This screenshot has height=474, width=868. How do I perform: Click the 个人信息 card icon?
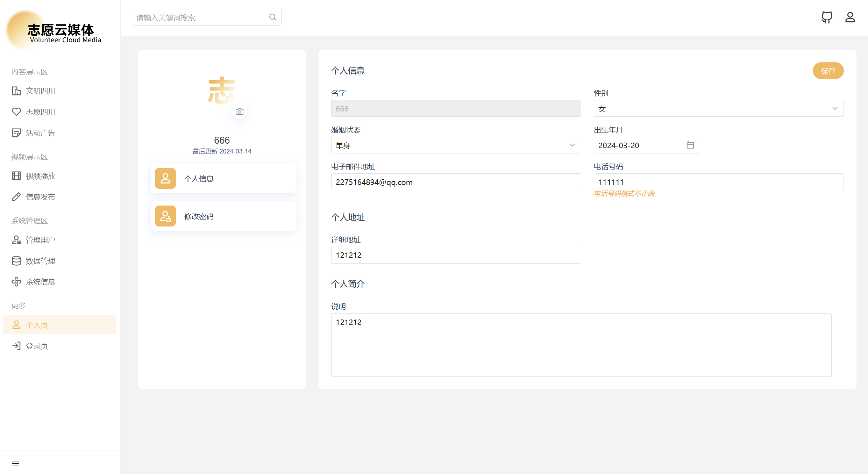(165, 178)
